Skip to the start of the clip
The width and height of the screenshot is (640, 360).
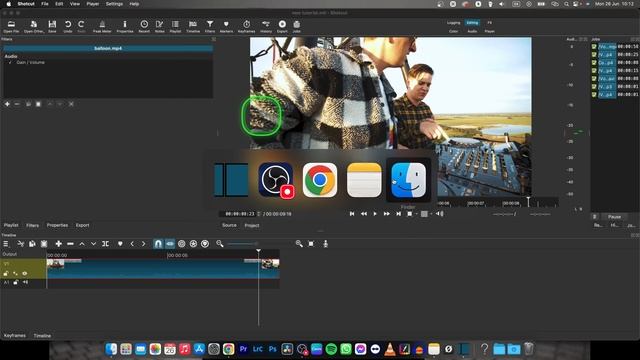(x=352, y=214)
